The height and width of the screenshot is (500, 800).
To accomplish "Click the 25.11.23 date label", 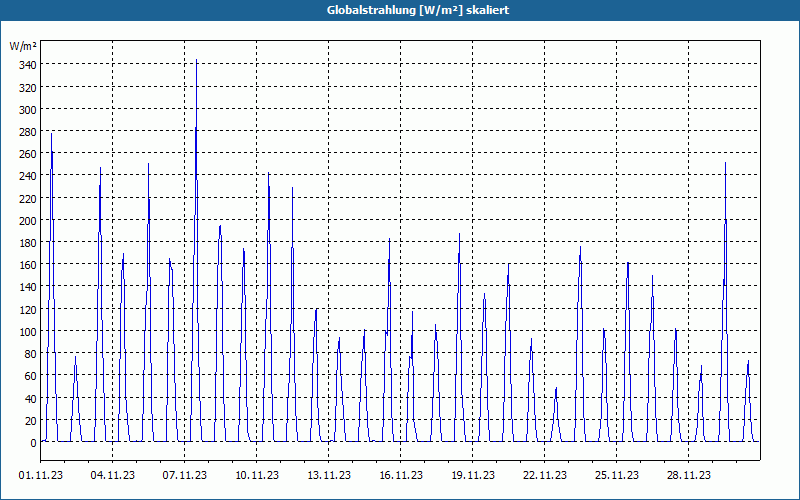I will [616, 476].
